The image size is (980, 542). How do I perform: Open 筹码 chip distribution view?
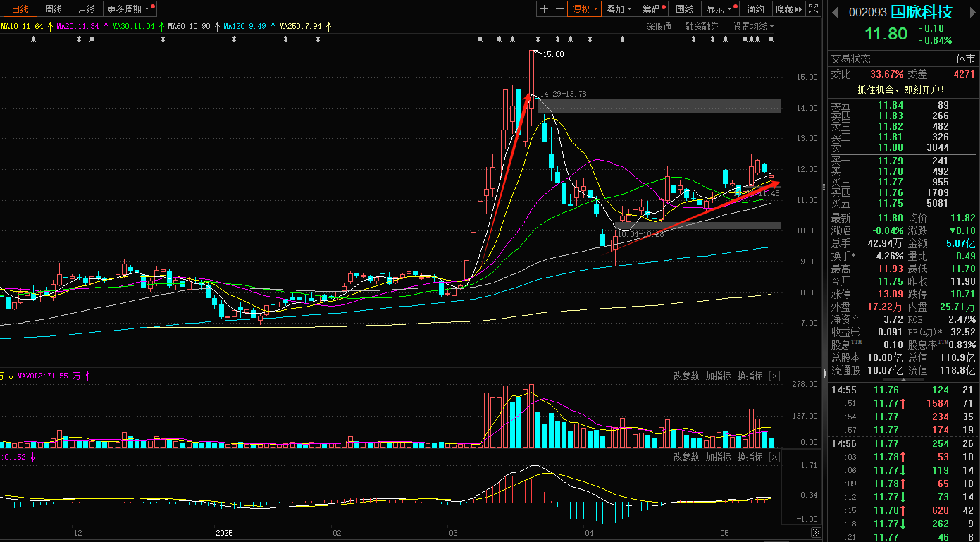(653, 9)
